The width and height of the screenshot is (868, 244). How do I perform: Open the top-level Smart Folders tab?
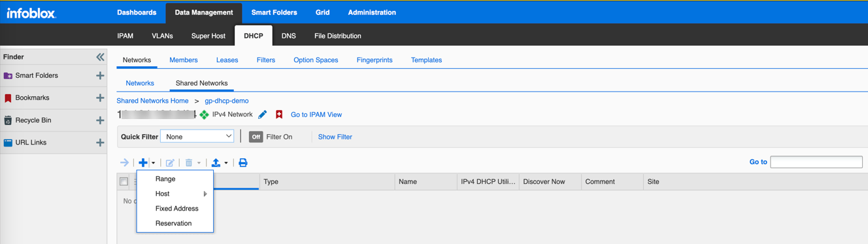coord(274,12)
